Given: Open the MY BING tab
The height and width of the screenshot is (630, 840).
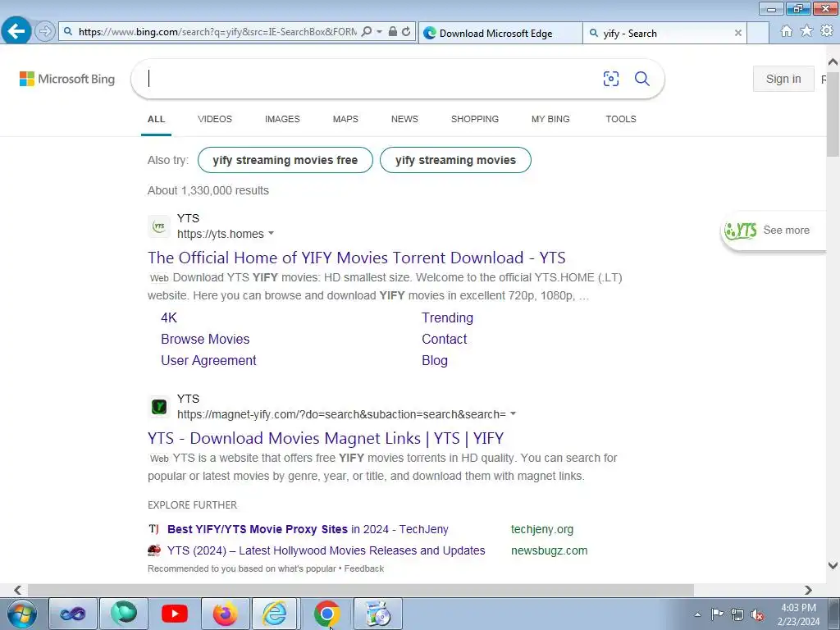Looking at the screenshot, I should click(550, 119).
